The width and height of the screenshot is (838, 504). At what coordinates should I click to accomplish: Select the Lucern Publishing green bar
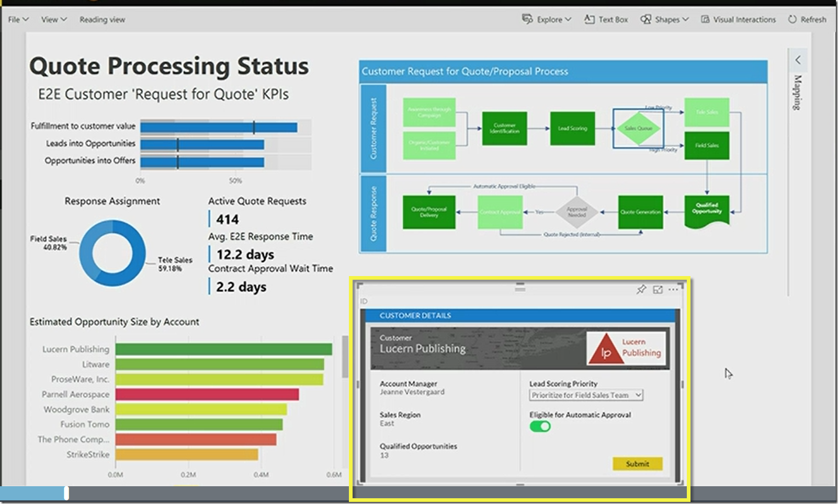[224, 349]
